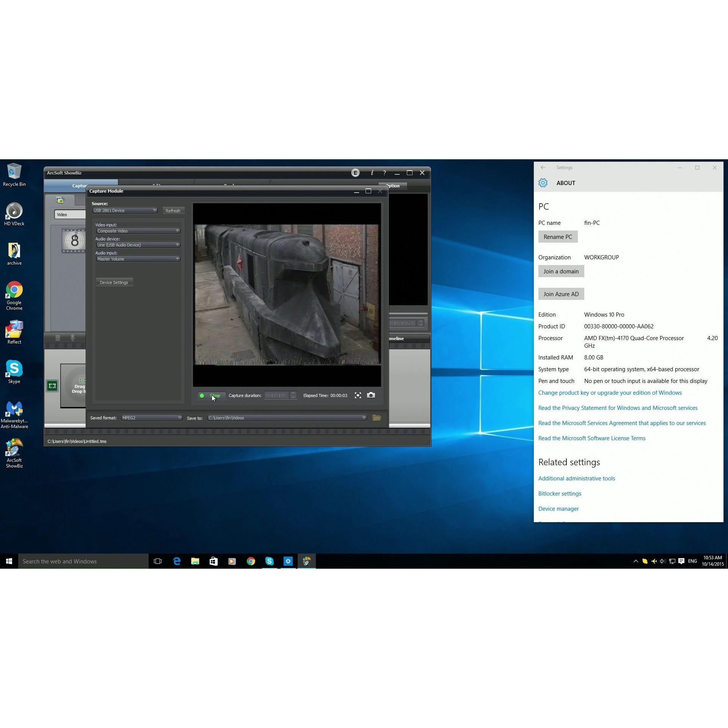Click the round E icon in title bar
The image size is (728, 728).
355,173
